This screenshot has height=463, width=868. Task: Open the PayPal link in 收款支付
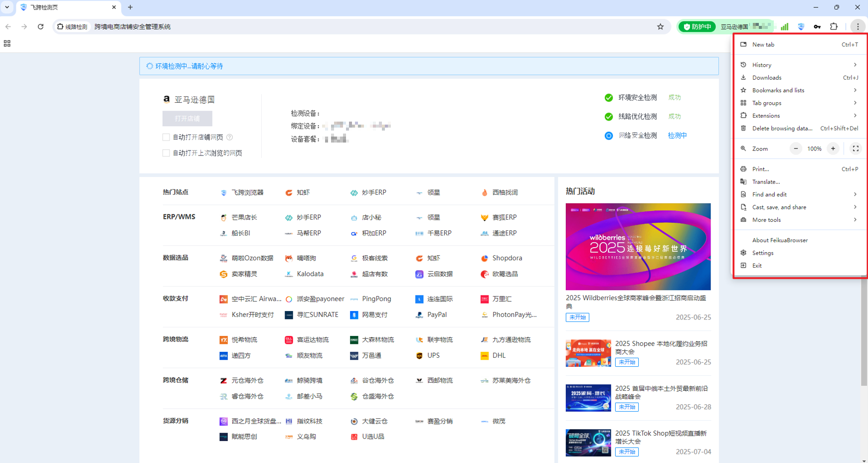point(436,315)
